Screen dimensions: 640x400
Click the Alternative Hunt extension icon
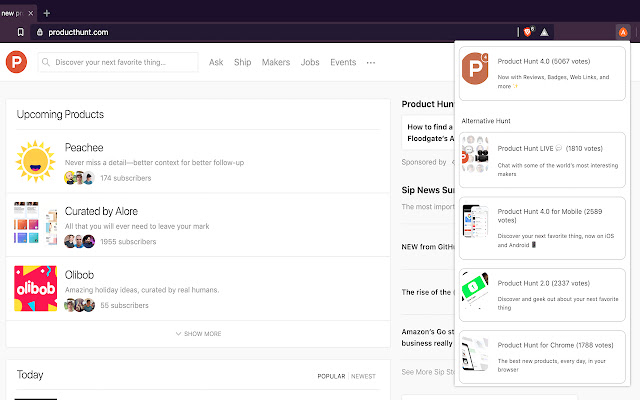(623, 32)
